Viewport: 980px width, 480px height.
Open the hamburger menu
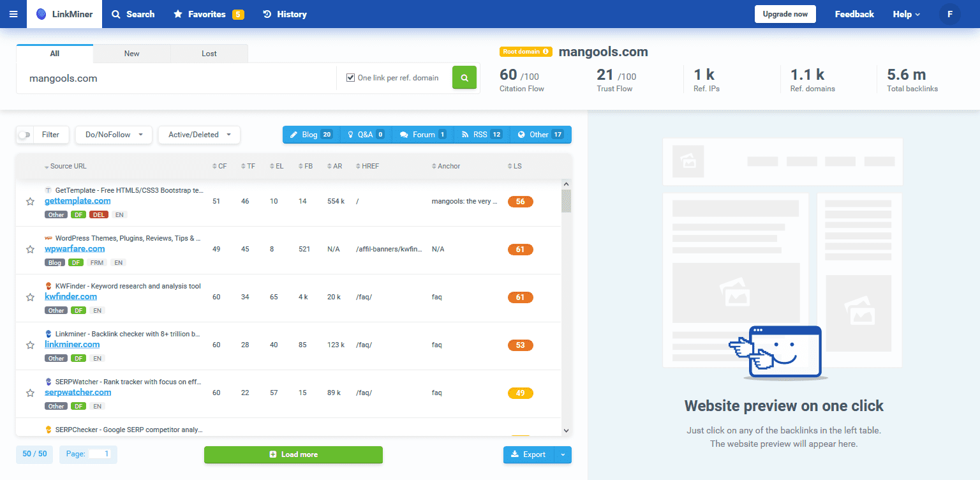point(13,13)
